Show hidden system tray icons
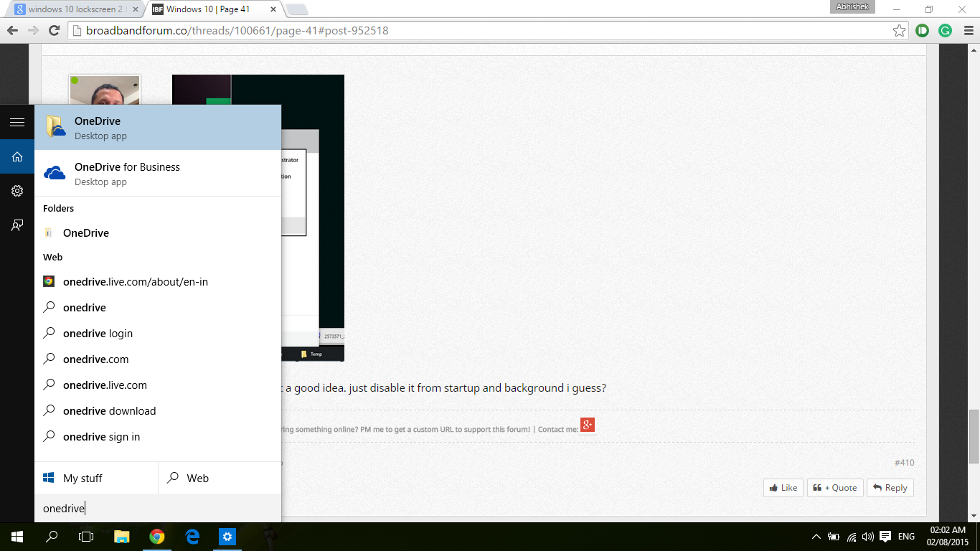 click(816, 537)
